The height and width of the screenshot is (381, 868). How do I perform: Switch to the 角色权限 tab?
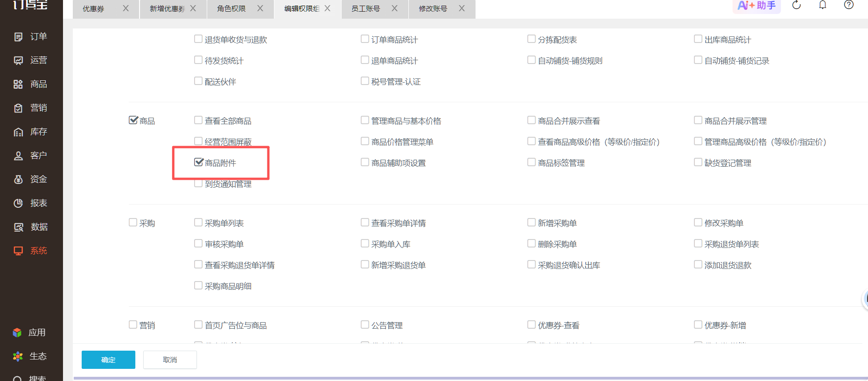click(231, 9)
